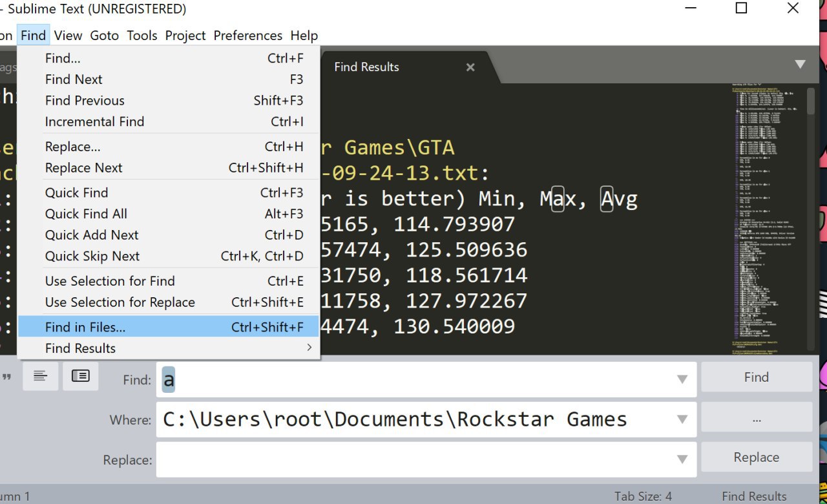The image size is (827, 504).
Task: Focus the Find input field
Action: [x=426, y=380]
